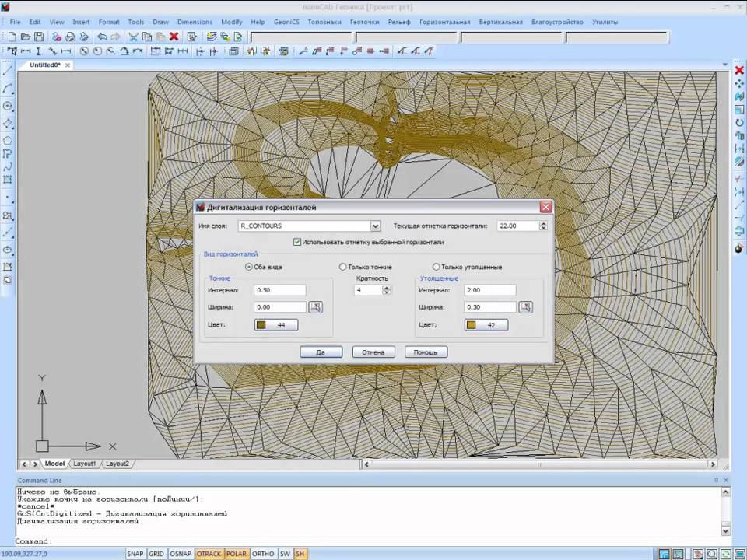Screen dimensions: 747x560
Task: Click the Кратность spinner arrows
Action: [387, 290]
